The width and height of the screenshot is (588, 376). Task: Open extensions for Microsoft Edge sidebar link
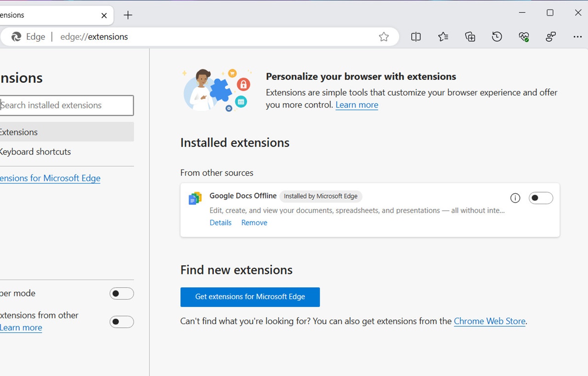50,178
